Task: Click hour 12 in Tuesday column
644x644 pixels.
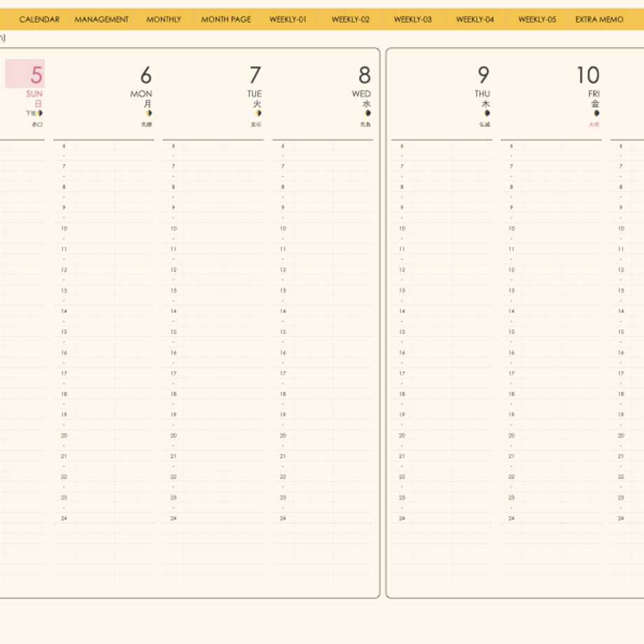Action: point(174,269)
